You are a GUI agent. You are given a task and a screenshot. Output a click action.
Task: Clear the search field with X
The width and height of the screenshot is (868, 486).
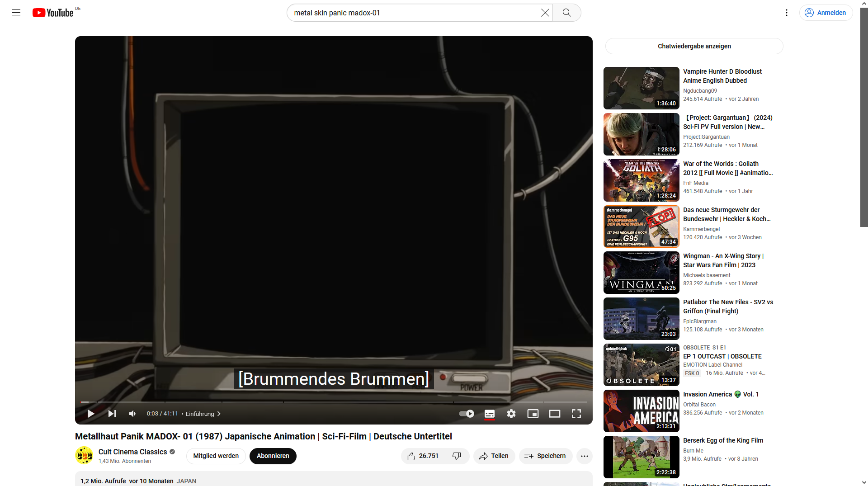[545, 13]
